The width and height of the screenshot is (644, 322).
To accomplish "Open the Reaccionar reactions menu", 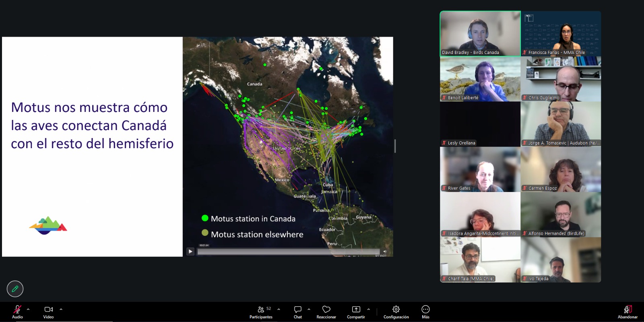I will [x=326, y=311].
